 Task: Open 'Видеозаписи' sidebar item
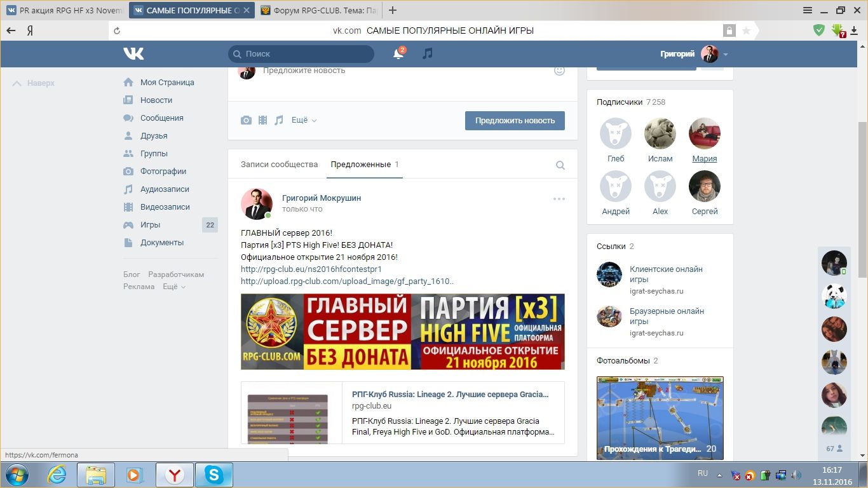click(x=165, y=207)
